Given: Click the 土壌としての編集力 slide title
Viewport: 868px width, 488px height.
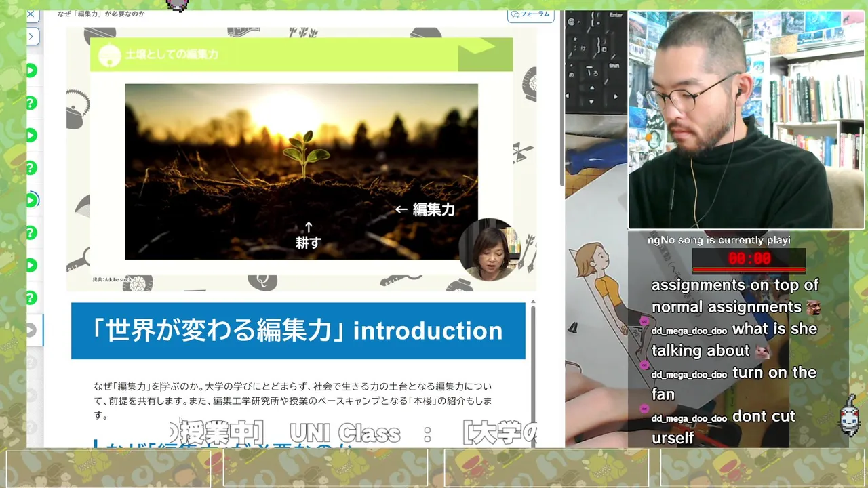Looking at the screenshot, I should click(172, 54).
